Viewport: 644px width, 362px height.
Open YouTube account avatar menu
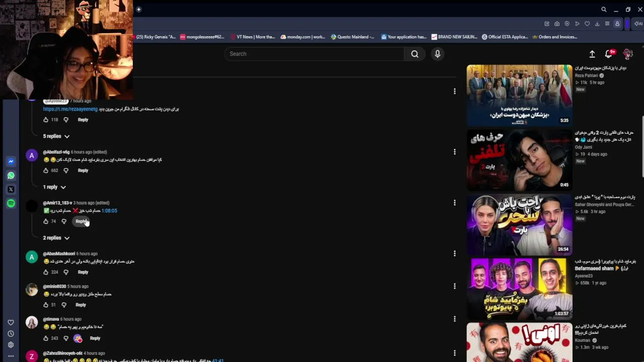(628, 54)
